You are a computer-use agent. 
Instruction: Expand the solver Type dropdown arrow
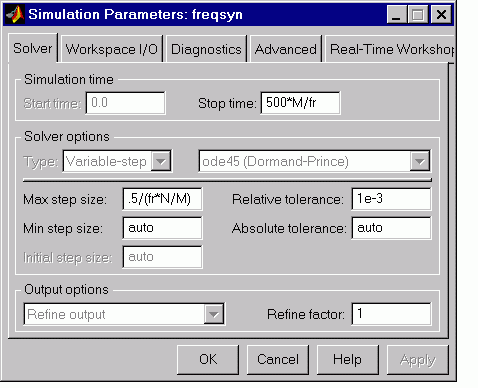point(161,161)
